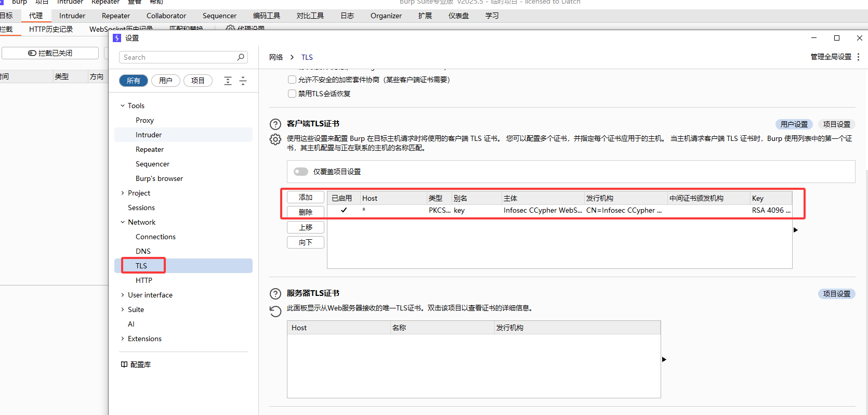This screenshot has width=868, height=415.
Task: Check the disable TLS session resumption box
Action: click(292, 94)
